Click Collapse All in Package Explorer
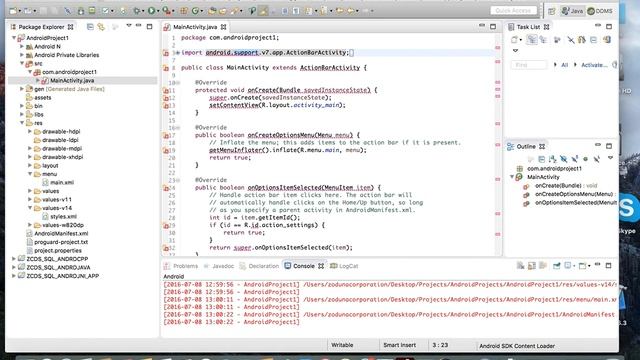640x360 pixels. (x=90, y=27)
